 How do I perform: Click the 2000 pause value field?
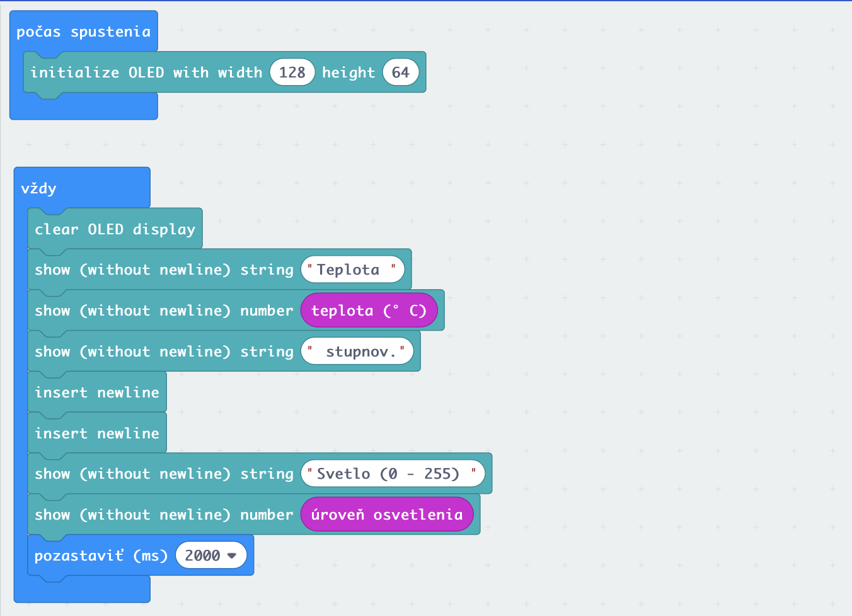[x=202, y=556]
